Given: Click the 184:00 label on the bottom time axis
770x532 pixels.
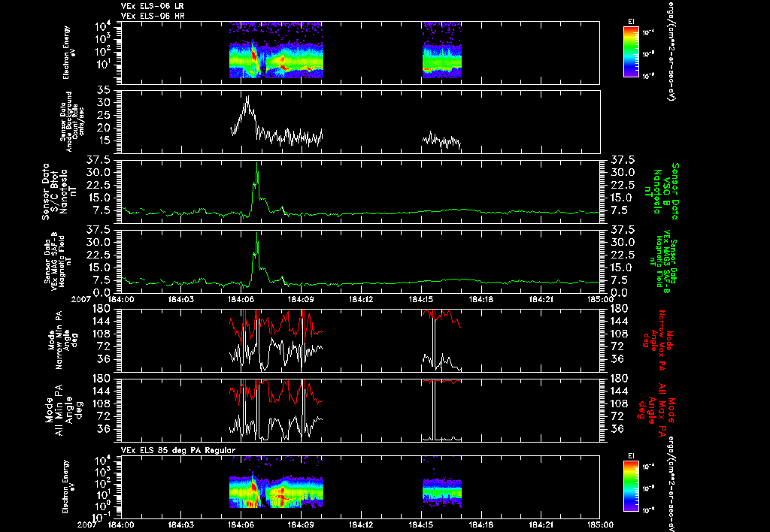Looking at the screenshot, I should [121, 524].
